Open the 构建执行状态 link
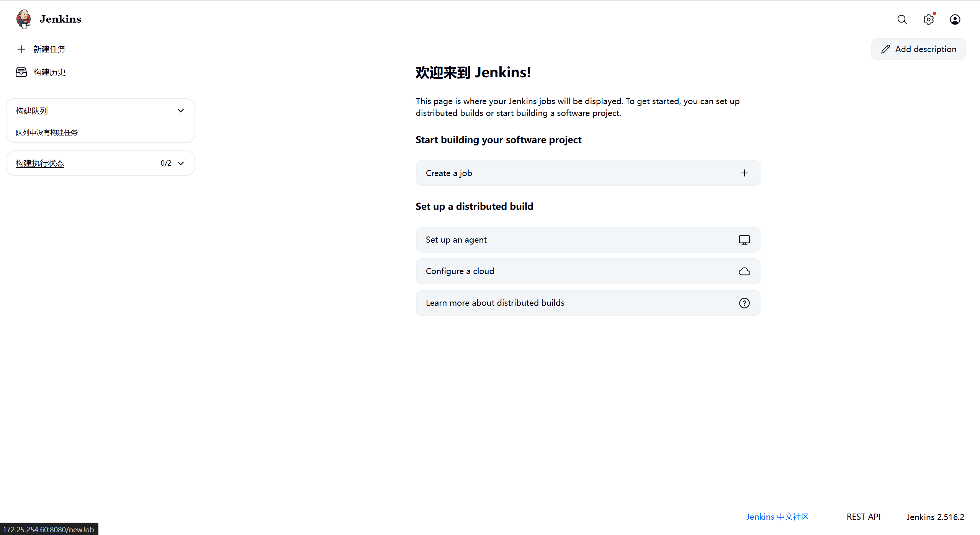980x535 pixels. click(x=40, y=163)
